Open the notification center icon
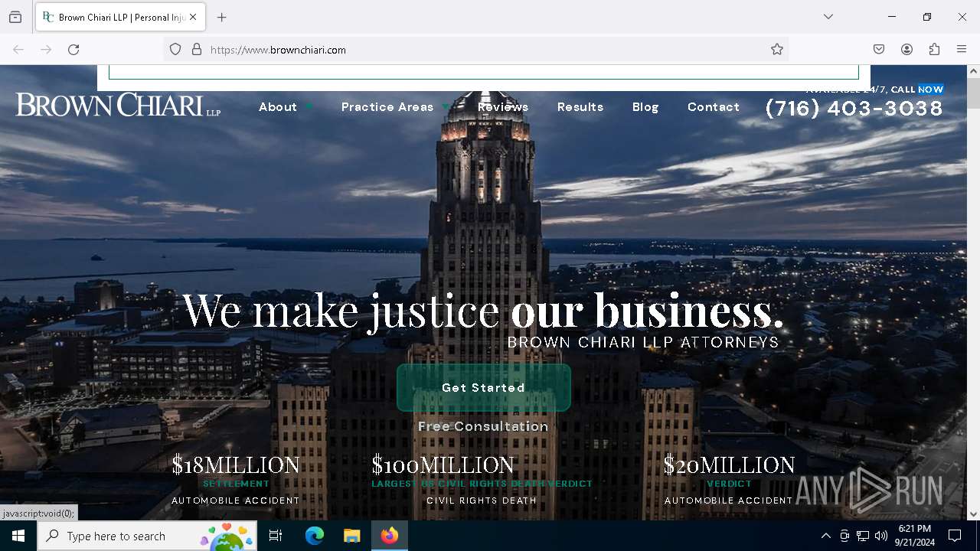Screen dimensions: 980x551 955,536
